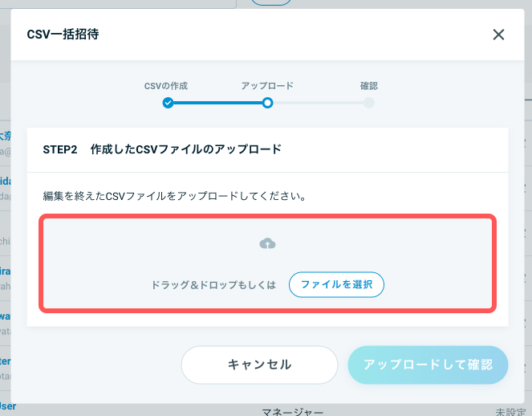Click the 編集を終えたCSVファイルをアップロードしてください instruction text
532x416 pixels.
tap(175, 196)
